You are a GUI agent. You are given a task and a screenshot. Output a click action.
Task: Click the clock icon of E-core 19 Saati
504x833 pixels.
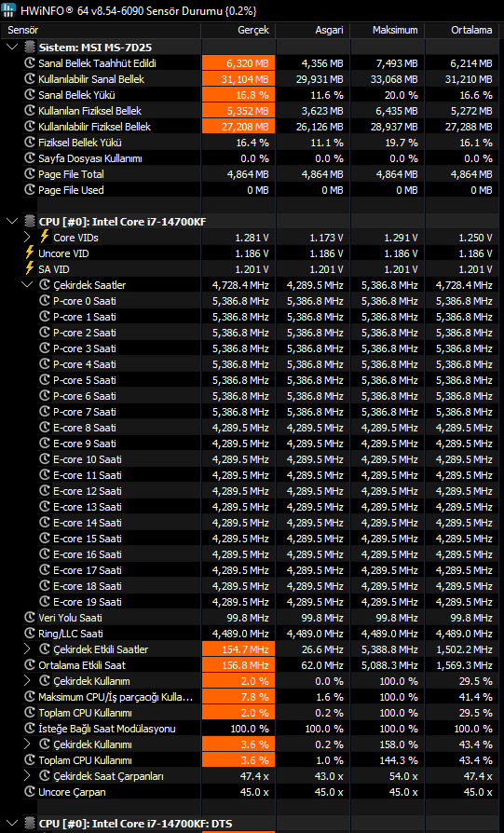point(45,602)
